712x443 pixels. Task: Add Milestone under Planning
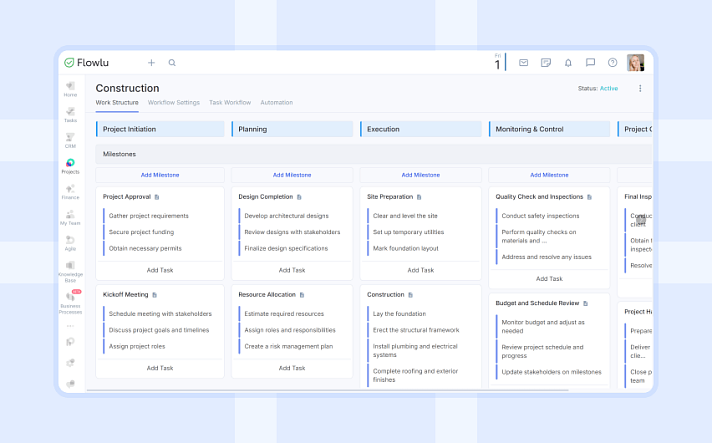(x=292, y=175)
